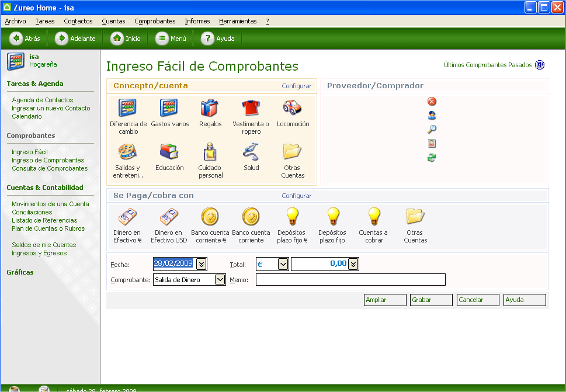The width and height of the screenshot is (566, 392).
Task: Open the Cuentas menu
Action: (113, 21)
